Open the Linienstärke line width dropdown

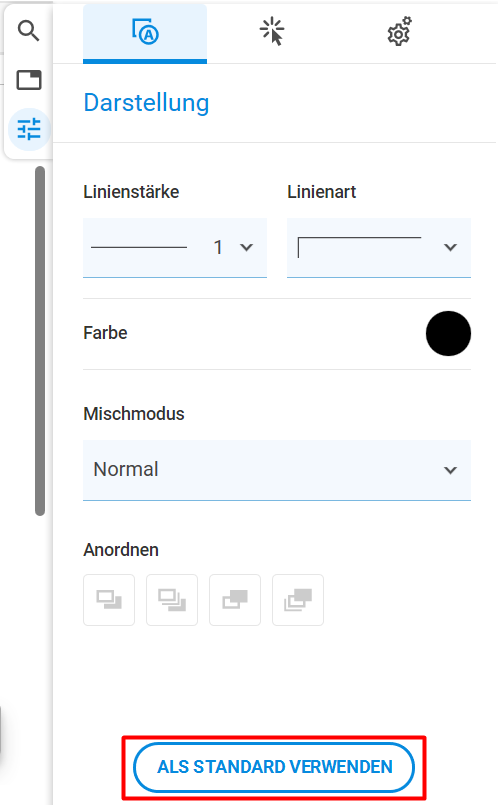(x=175, y=247)
